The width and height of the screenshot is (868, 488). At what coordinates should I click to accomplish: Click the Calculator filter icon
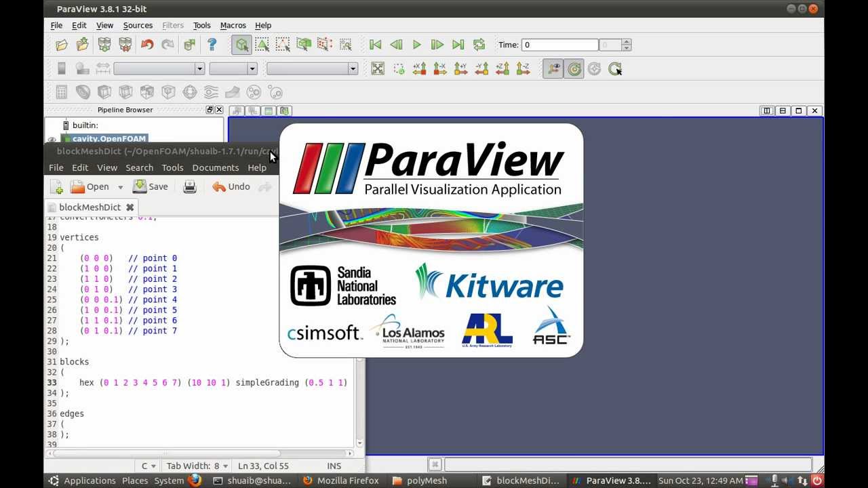click(62, 92)
